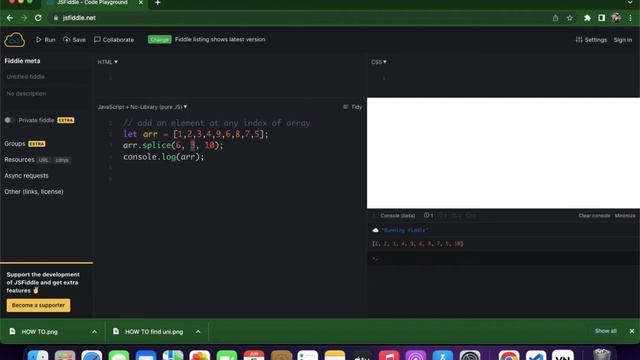
Task: Clear the console
Action: point(594,216)
